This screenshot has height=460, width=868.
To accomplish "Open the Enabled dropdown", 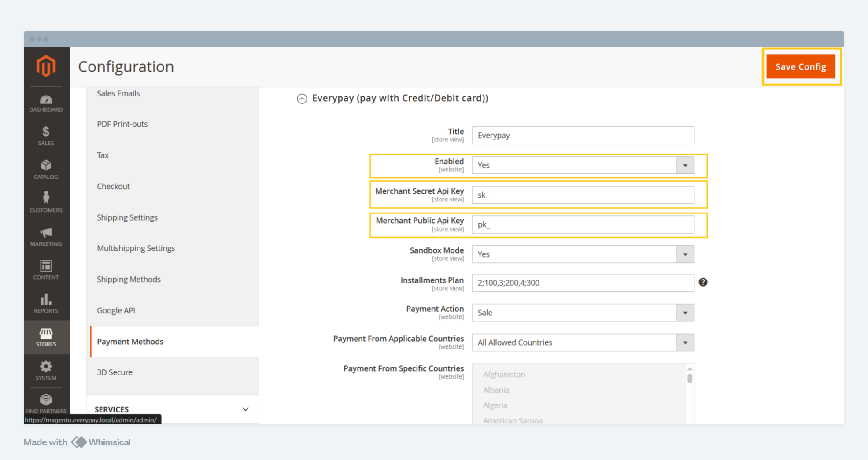I will pos(583,165).
